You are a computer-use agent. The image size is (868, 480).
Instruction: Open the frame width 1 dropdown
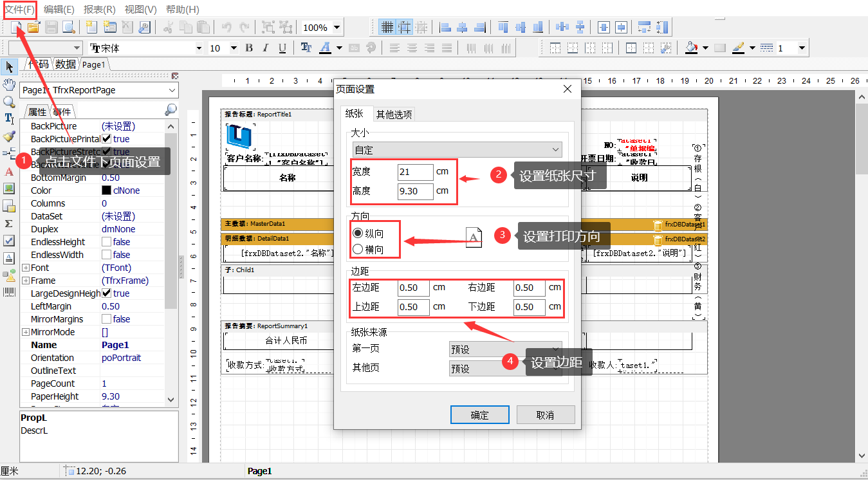click(x=802, y=48)
